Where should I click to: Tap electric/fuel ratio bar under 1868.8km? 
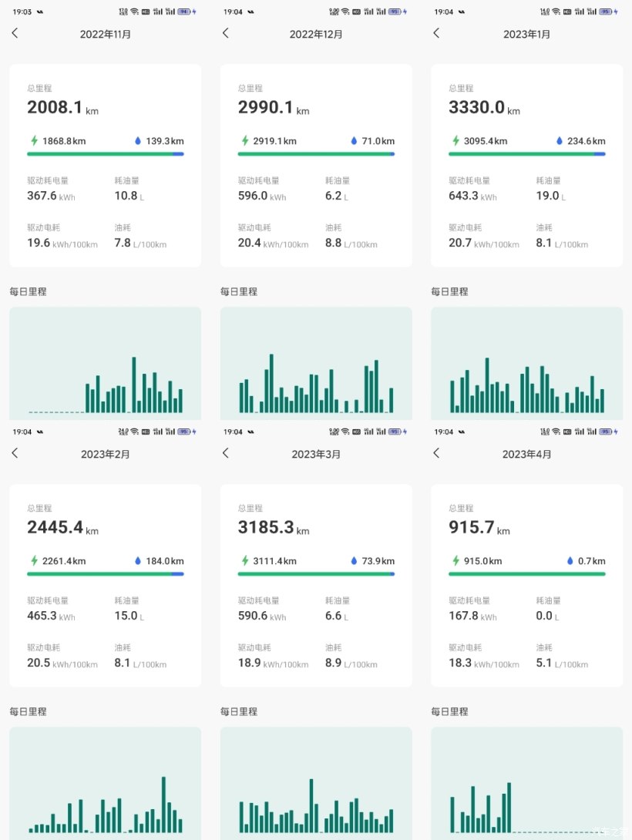click(x=106, y=154)
